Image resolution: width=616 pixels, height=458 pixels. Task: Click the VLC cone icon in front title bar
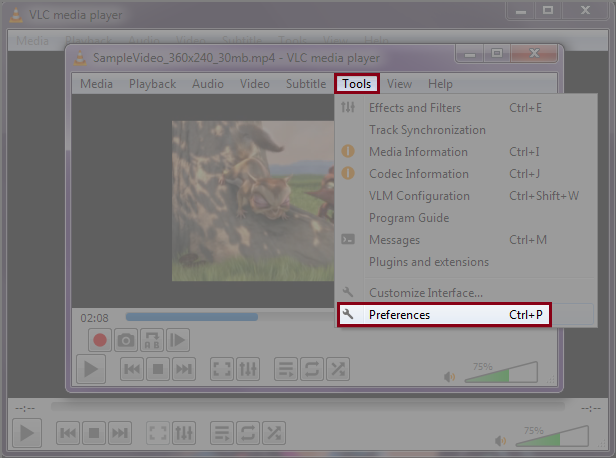pyautogui.click(x=80, y=58)
